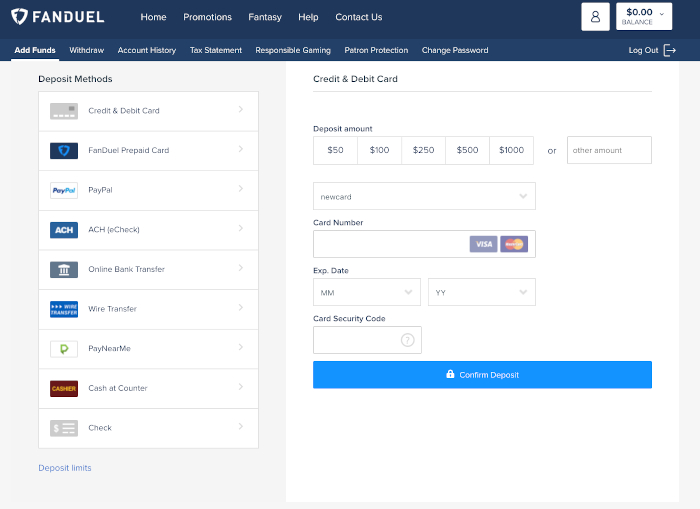This screenshot has width=700, height=509.
Task: Switch to the Tax Statement tab
Action: (216, 50)
